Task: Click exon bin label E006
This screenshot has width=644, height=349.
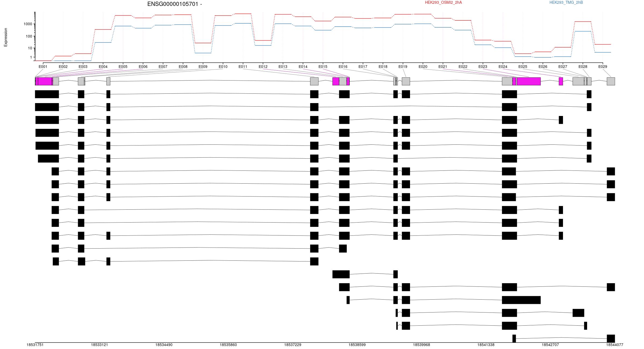Action: pos(143,67)
